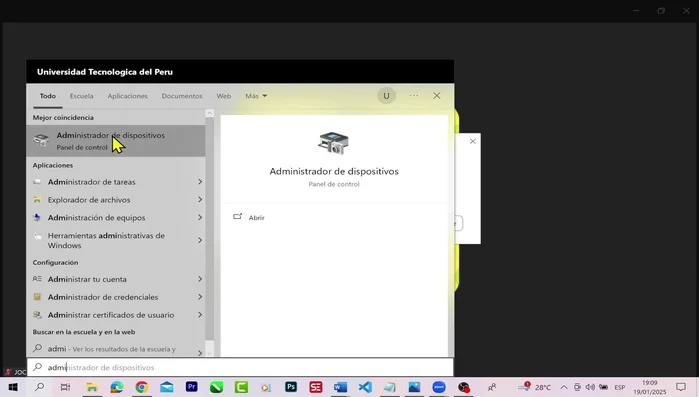Open Adobe Photoshop from the taskbar

tap(291, 387)
